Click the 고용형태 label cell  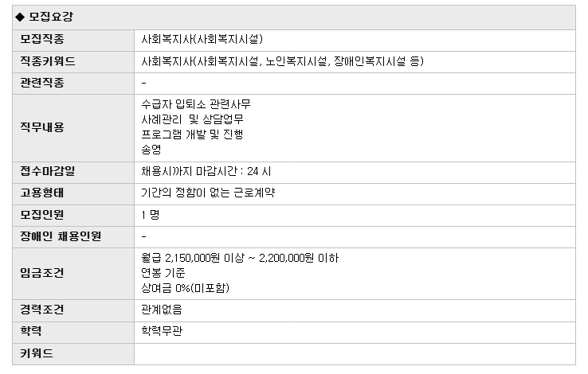[x=42, y=193]
